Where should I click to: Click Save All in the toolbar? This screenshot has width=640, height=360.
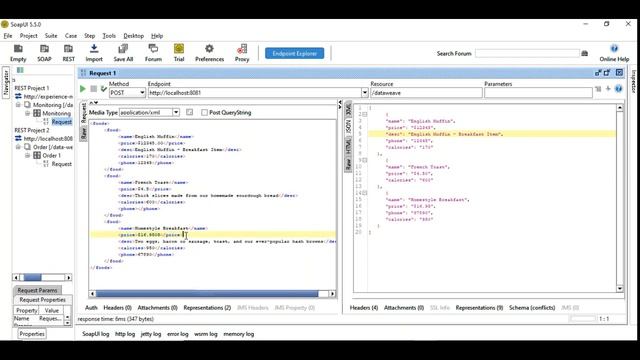123,53
